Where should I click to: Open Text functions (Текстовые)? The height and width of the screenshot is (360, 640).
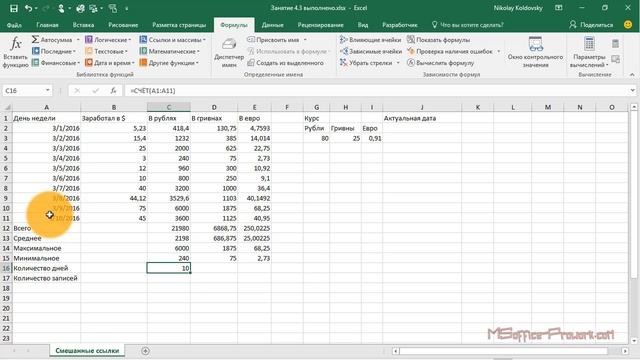click(x=107, y=51)
